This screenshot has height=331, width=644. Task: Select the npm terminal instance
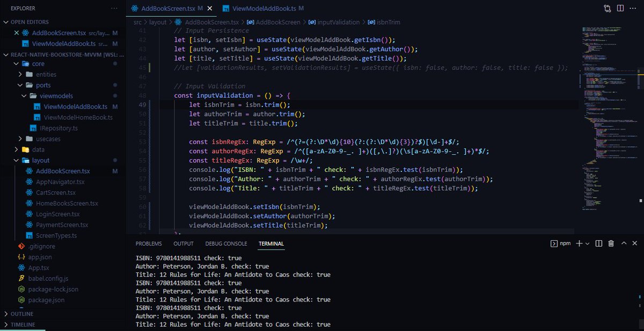point(561,243)
